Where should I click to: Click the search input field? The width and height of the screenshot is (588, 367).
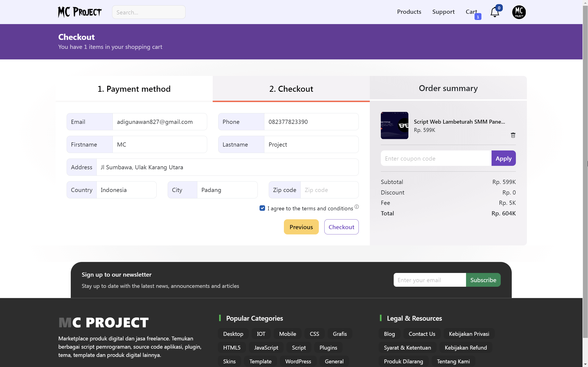tap(149, 12)
